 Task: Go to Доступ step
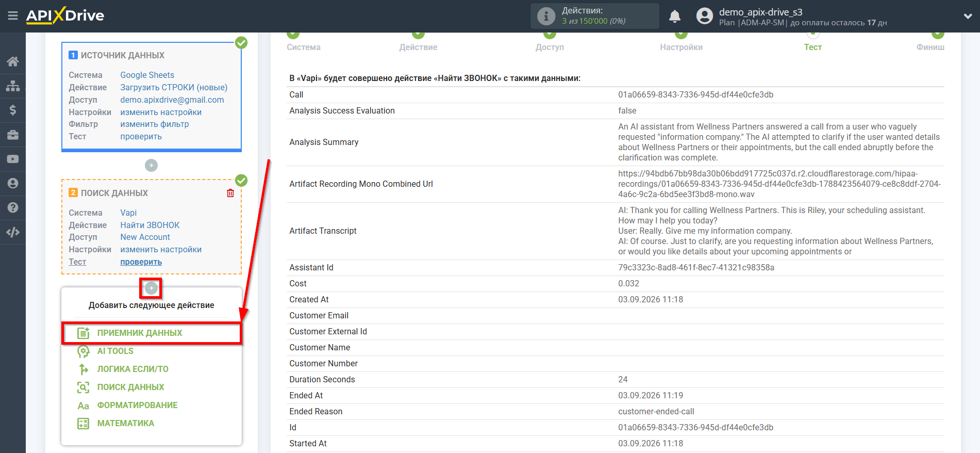(x=550, y=47)
